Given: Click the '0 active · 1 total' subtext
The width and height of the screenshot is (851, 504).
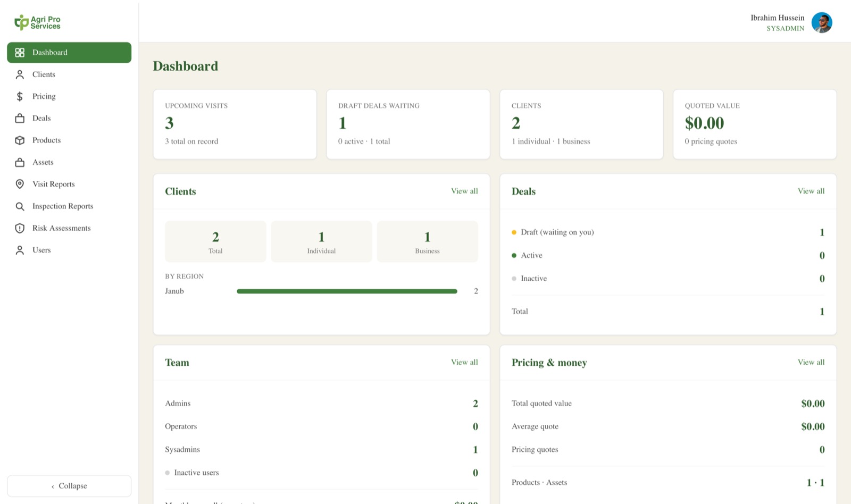Looking at the screenshot, I should pyautogui.click(x=364, y=141).
